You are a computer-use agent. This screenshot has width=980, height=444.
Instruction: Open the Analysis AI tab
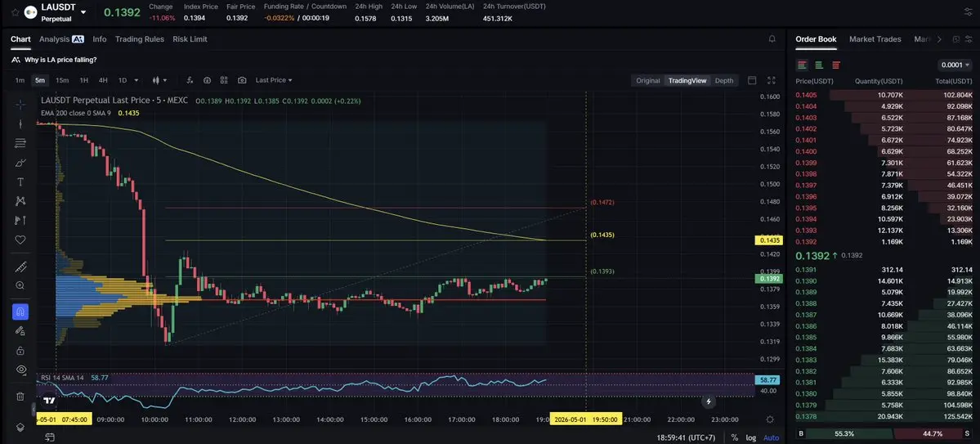click(61, 38)
